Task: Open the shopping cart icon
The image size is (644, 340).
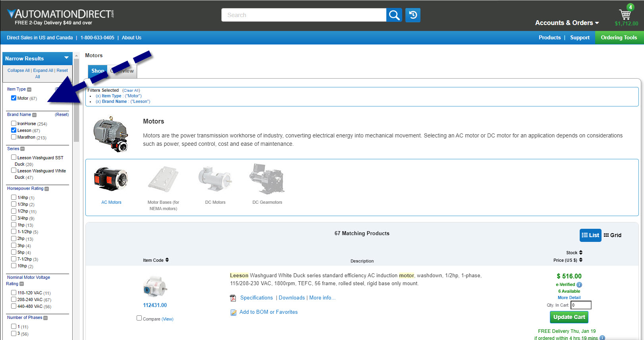Action: pyautogui.click(x=625, y=14)
